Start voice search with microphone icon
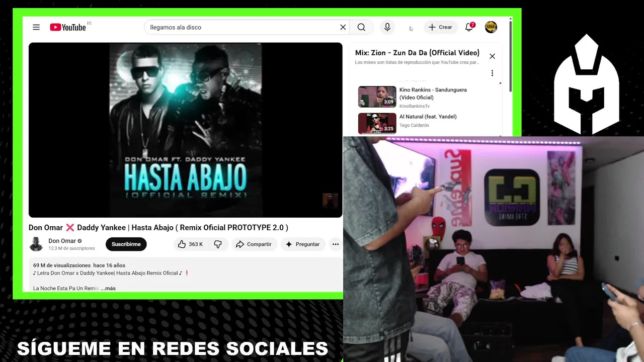Screen dimensions: 644x362 (387, 27)
